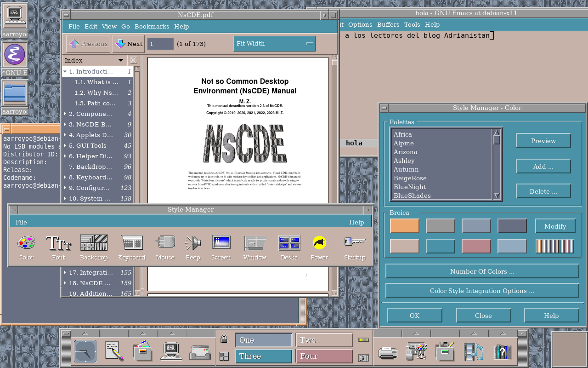The width and height of the screenshot is (588, 368).
Task: Open the Buffers menu in Emacs
Action: click(388, 25)
